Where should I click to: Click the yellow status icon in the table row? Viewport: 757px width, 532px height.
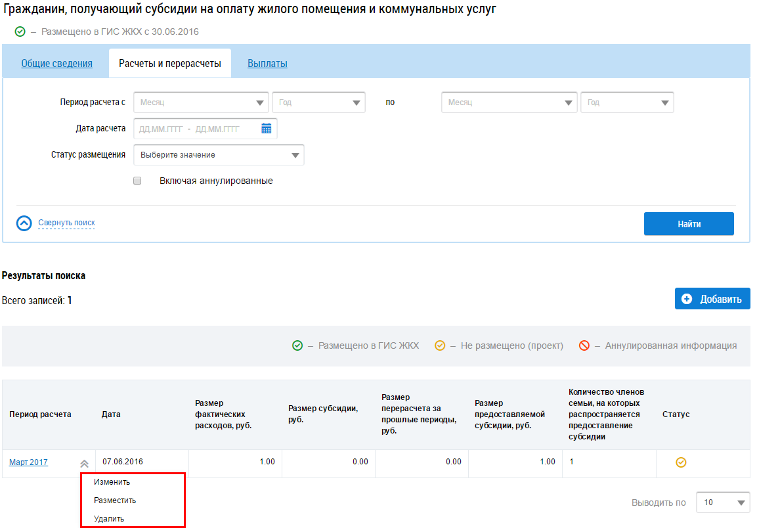click(x=681, y=463)
